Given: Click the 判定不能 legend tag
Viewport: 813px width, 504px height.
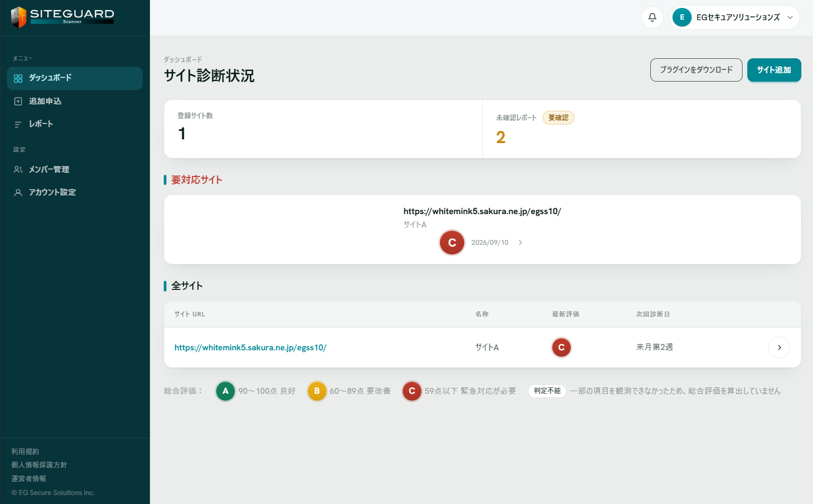Looking at the screenshot, I should [x=547, y=391].
